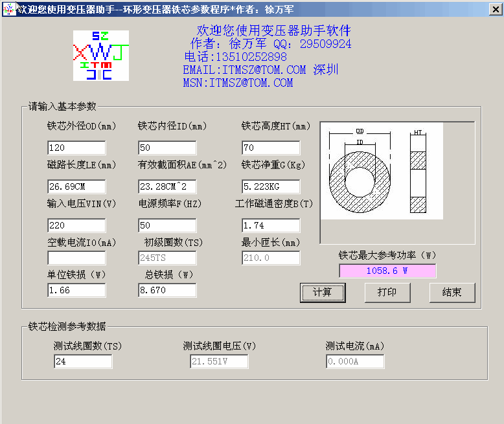The width and height of the screenshot is (504, 424).
Task: Click the empty no-load current I0 field
Action: tap(76, 258)
